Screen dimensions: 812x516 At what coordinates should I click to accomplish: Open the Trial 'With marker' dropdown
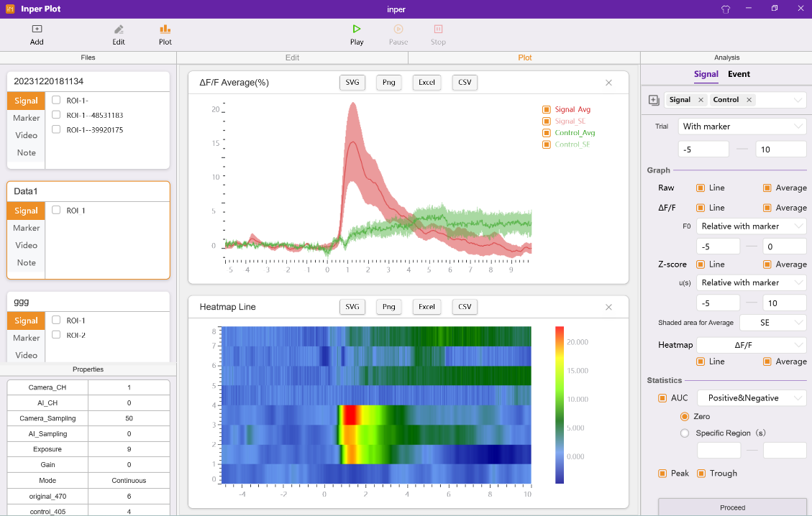point(742,126)
